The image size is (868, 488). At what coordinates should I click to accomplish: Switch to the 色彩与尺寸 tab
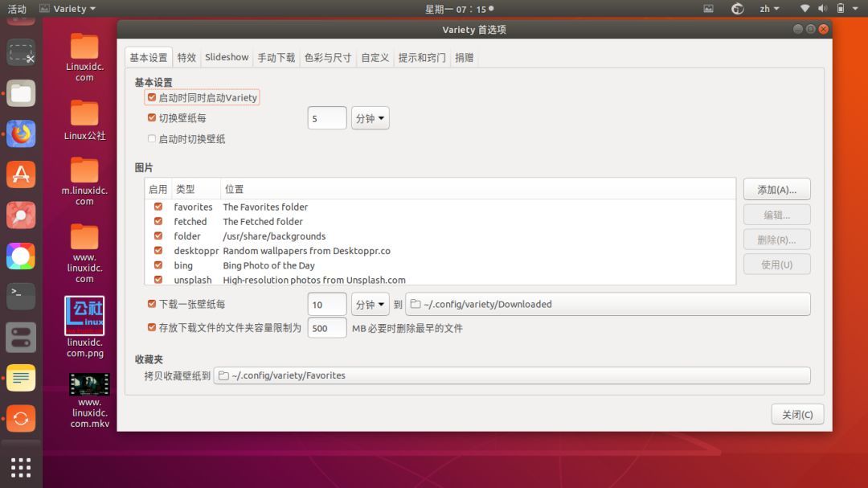pyautogui.click(x=328, y=58)
